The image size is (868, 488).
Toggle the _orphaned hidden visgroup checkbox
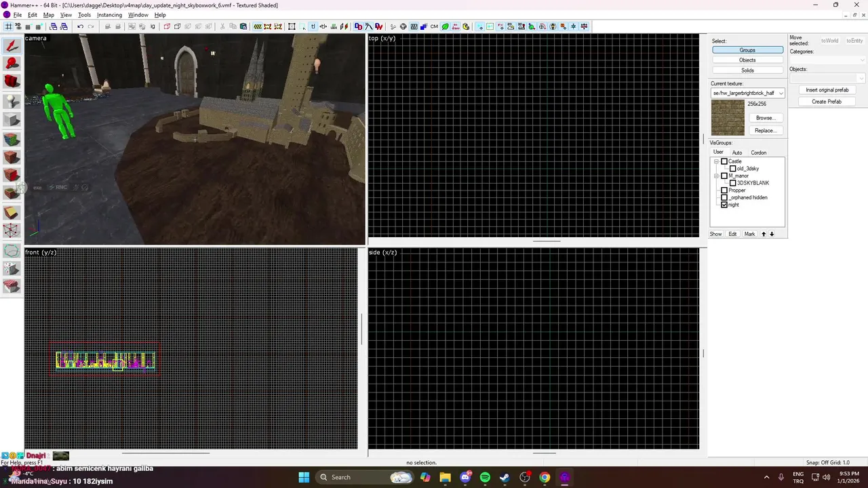pyautogui.click(x=724, y=197)
